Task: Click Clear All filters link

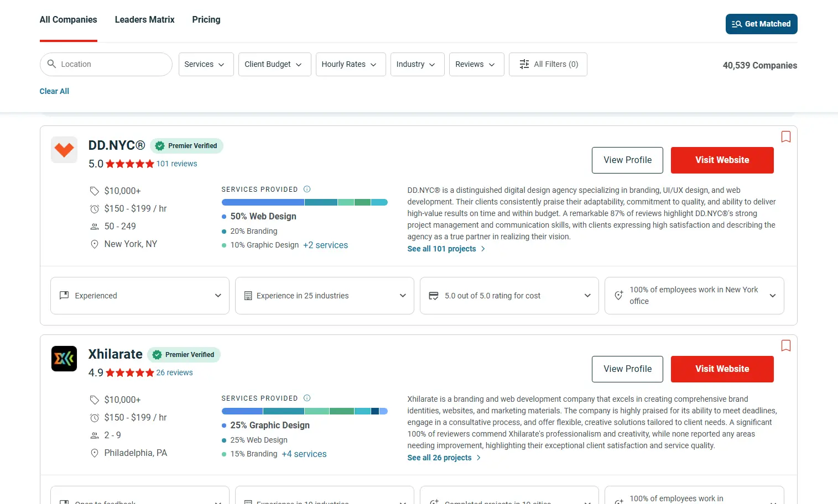Action: click(x=54, y=91)
